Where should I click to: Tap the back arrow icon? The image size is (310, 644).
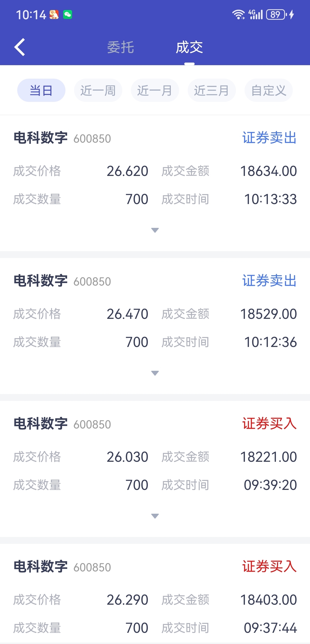(20, 47)
